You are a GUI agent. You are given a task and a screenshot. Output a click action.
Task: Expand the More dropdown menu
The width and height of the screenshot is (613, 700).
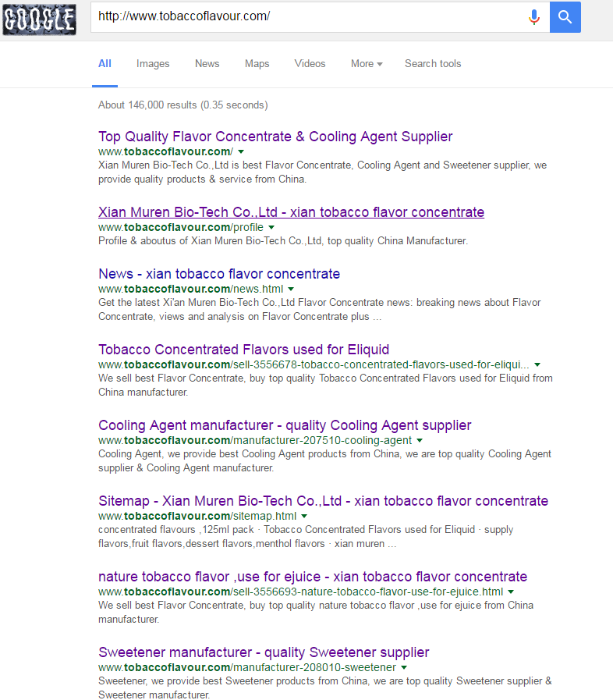(367, 63)
